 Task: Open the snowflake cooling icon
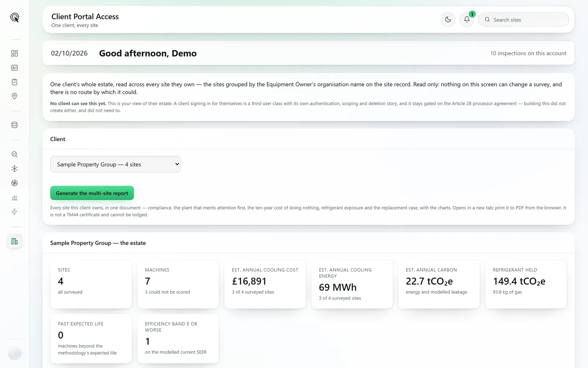coord(14,169)
